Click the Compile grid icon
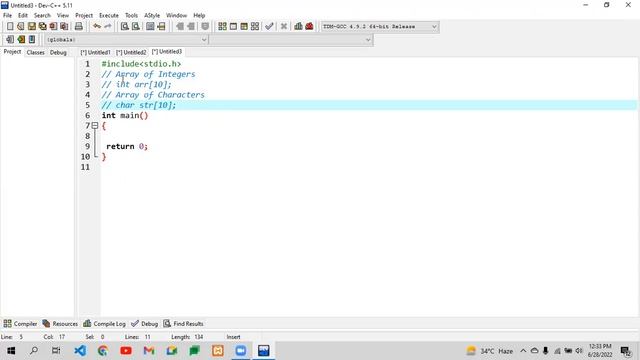The height and width of the screenshot is (360, 640). coord(222,27)
